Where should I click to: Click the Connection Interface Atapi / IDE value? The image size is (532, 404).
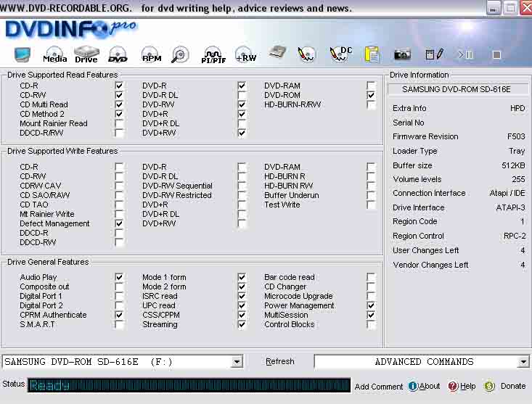point(507,193)
